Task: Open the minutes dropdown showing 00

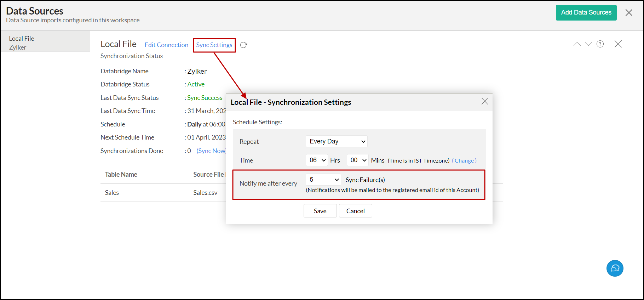Action: point(358,160)
